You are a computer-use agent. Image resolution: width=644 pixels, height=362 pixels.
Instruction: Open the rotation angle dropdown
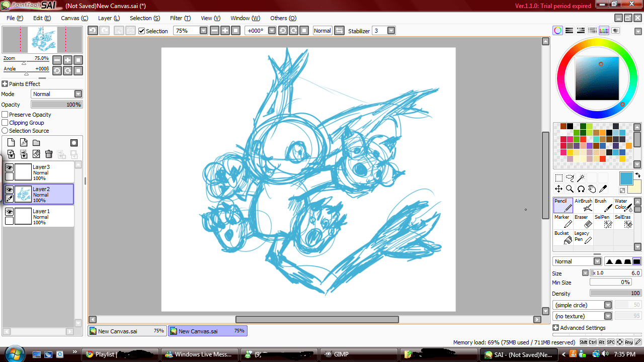point(272,31)
